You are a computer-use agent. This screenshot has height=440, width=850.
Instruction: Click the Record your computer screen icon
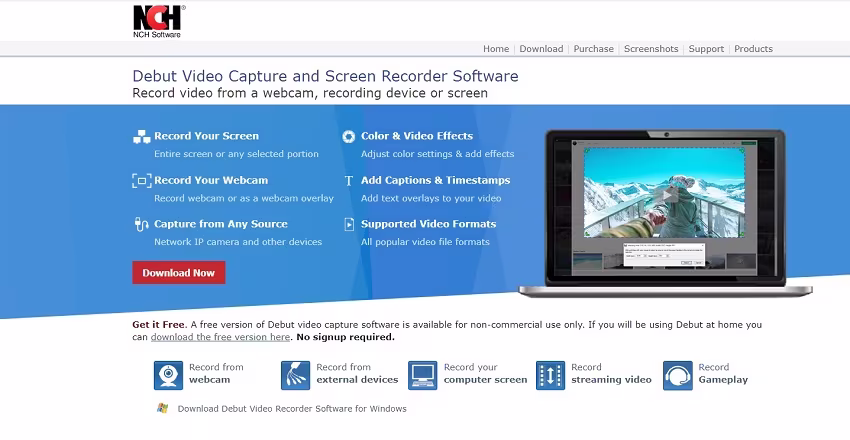pos(423,376)
